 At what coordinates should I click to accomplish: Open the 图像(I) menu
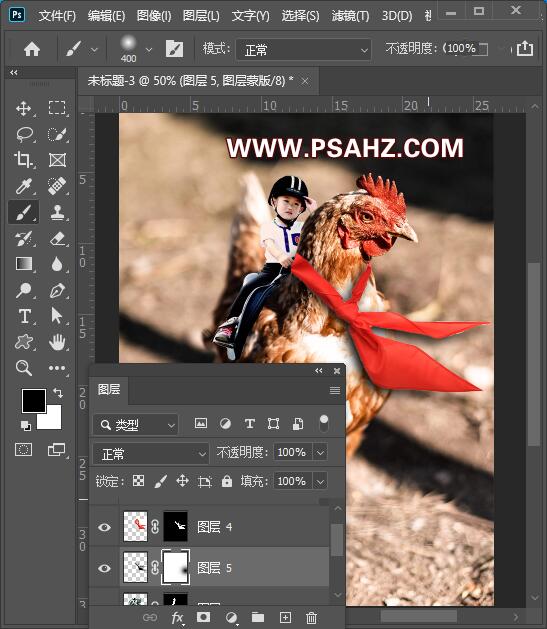[x=154, y=16]
